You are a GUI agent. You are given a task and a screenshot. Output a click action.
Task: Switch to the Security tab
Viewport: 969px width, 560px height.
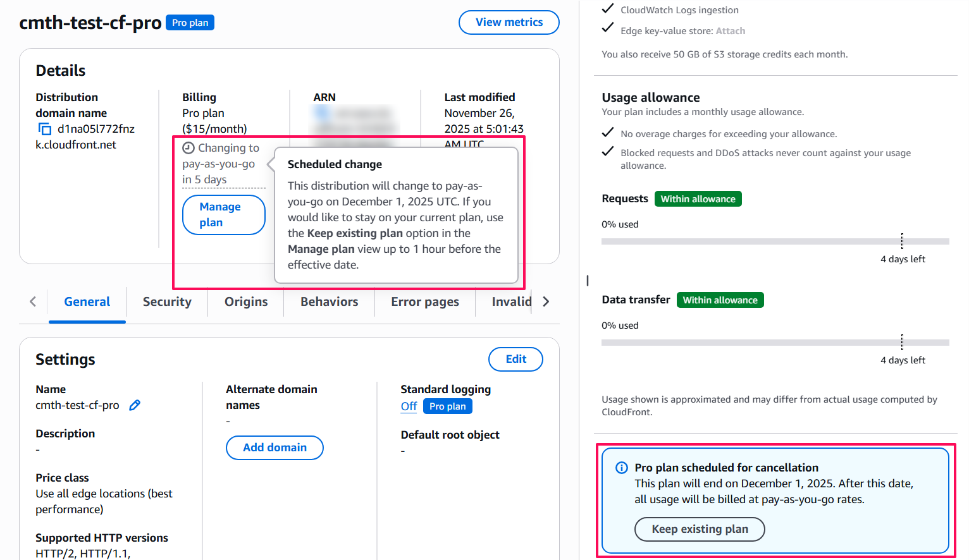167,301
